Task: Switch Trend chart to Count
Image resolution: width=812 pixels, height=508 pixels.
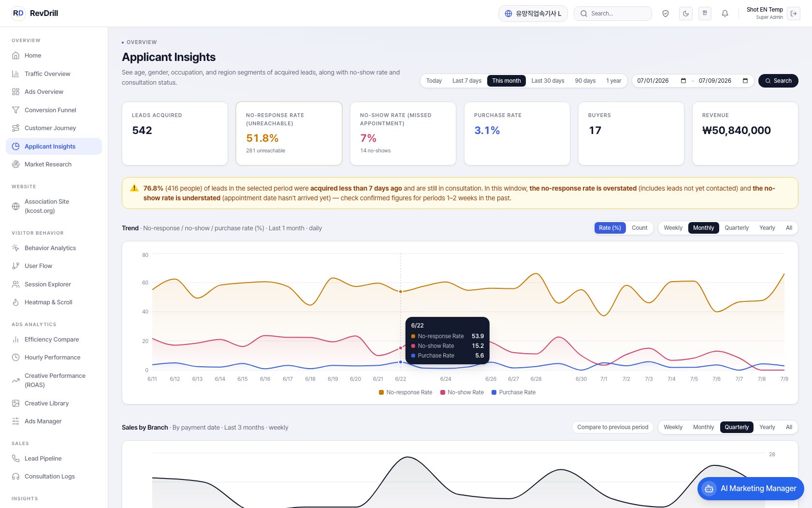Action: 639,228
